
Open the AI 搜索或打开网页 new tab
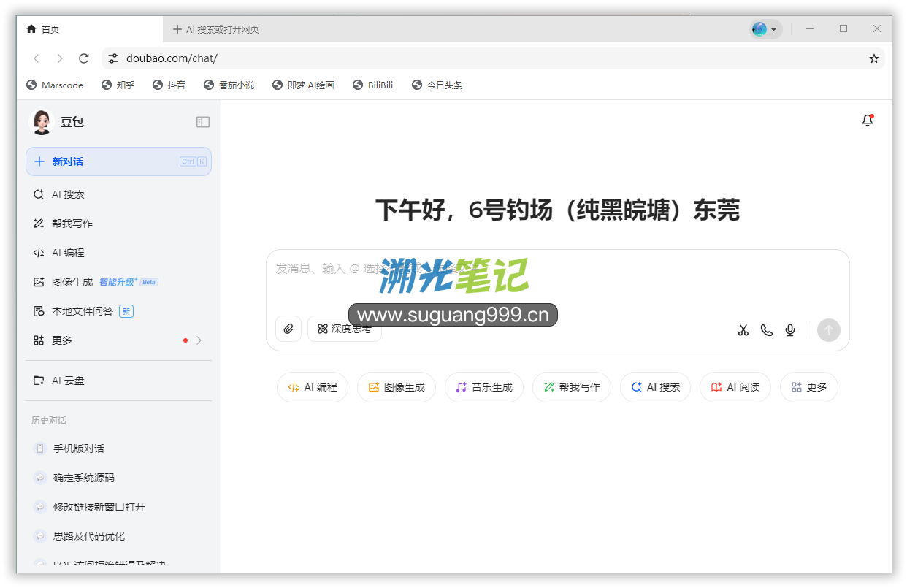pos(216,29)
